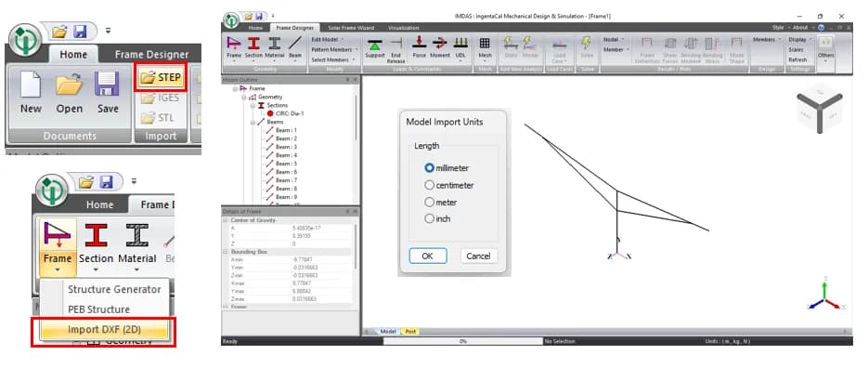Click Scales in the Settings group

tap(796, 49)
